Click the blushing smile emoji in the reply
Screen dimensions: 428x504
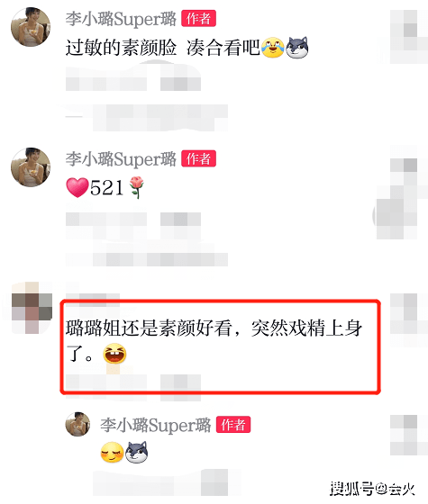(x=112, y=452)
